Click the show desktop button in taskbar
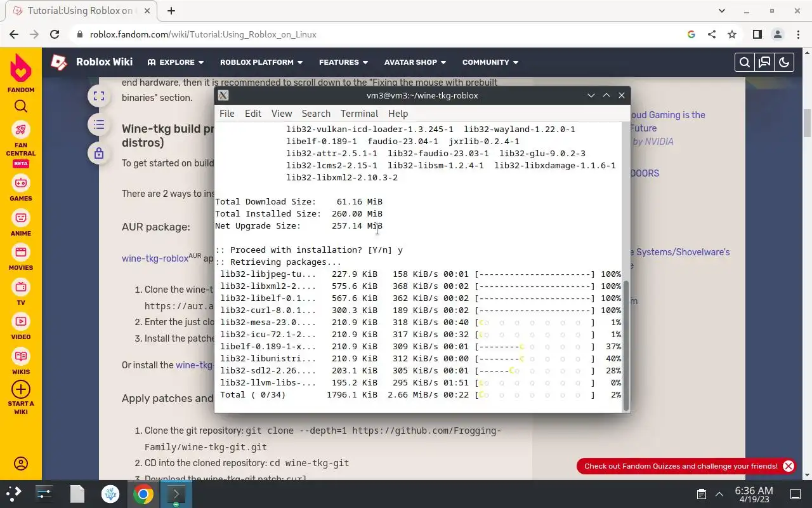The height and width of the screenshot is (508, 812). 796,494
